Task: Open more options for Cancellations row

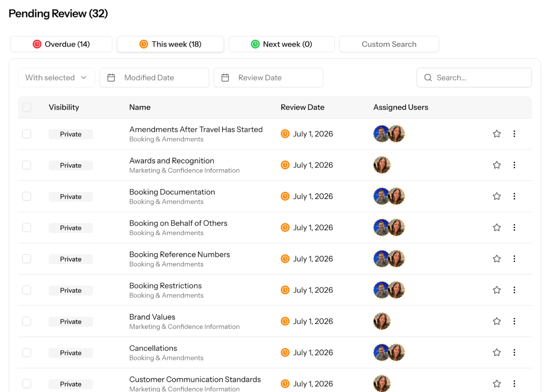Action: click(x=514, y=352)
